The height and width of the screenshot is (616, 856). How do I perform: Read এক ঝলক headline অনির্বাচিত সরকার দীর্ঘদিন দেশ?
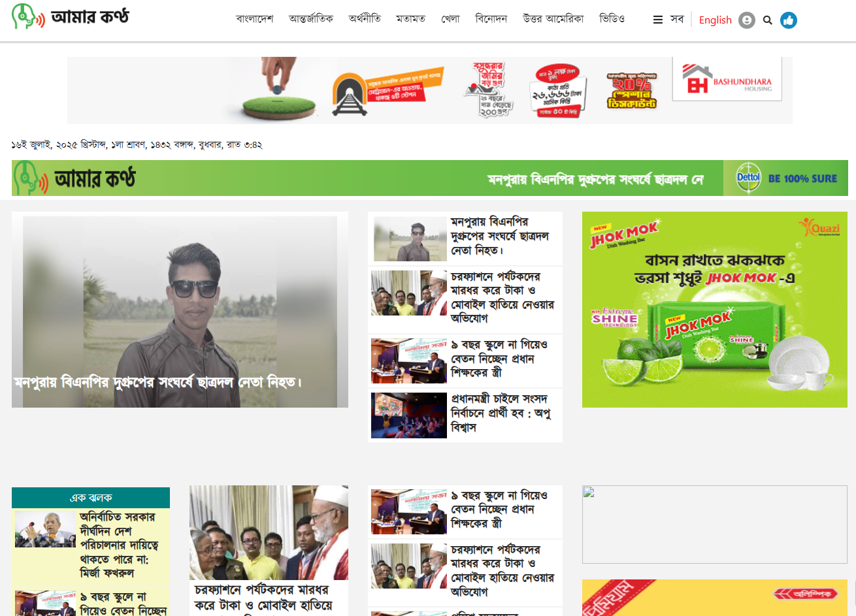pos(119,545)
